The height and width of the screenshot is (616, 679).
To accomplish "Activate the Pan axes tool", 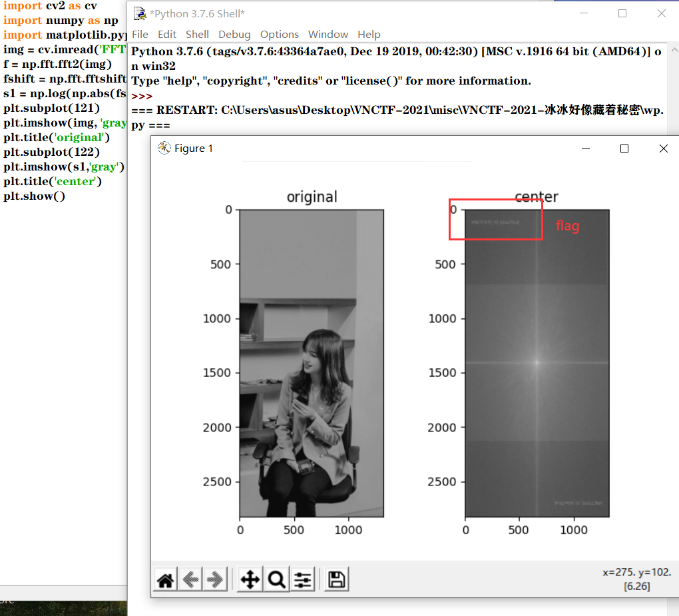I will 250,580.
